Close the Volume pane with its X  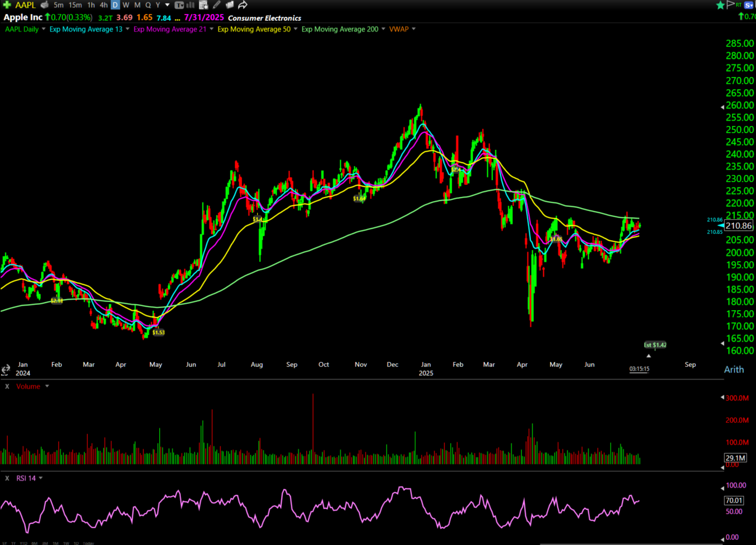tap(7, 386)
